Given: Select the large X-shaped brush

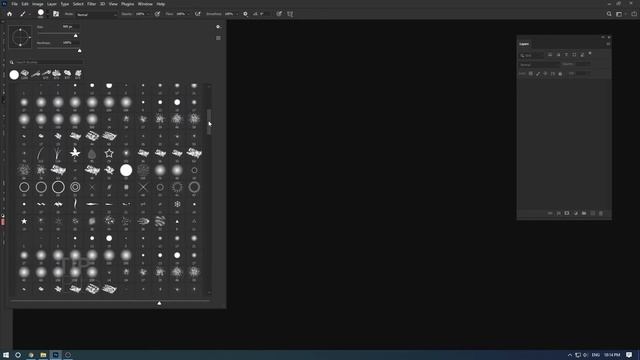Looking at the screenshot, I should click(x=143, y=187).
